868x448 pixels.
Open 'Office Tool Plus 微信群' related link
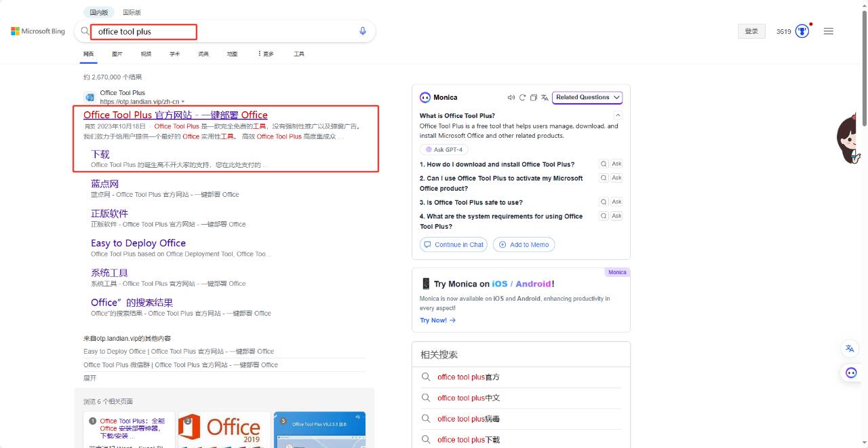click(x=180, y=365)
